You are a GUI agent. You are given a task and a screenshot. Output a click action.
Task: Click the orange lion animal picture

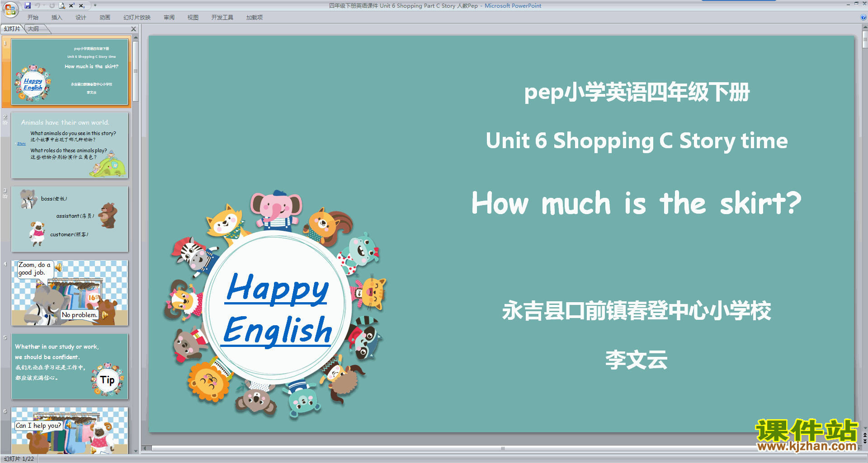[x=208, y=382]
